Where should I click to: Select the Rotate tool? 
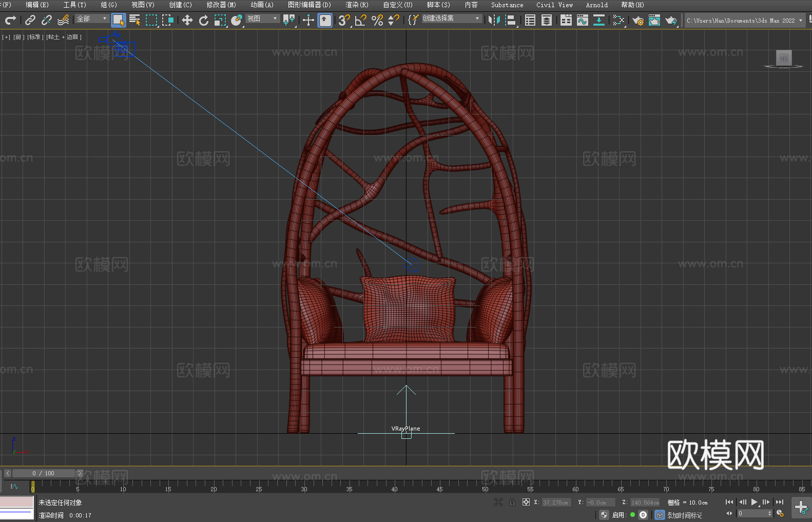[204, 20]
